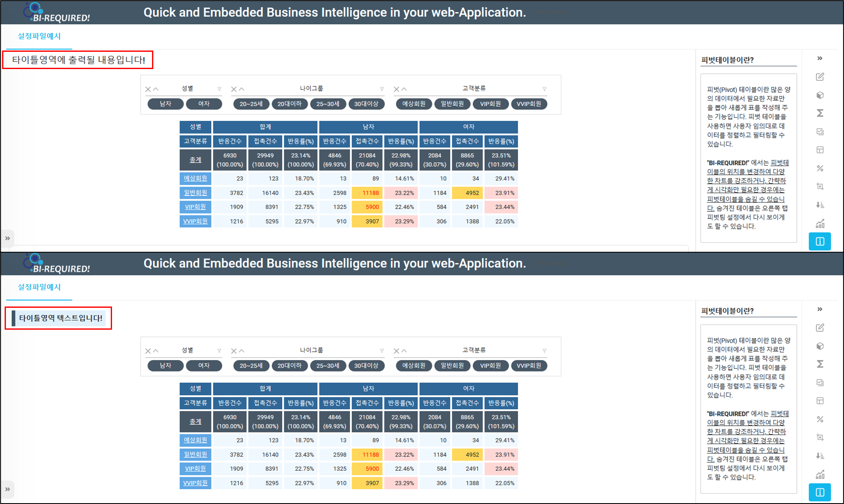Click the 합계 column header in top screenshot
844x504 pixels.
(265, 127)
